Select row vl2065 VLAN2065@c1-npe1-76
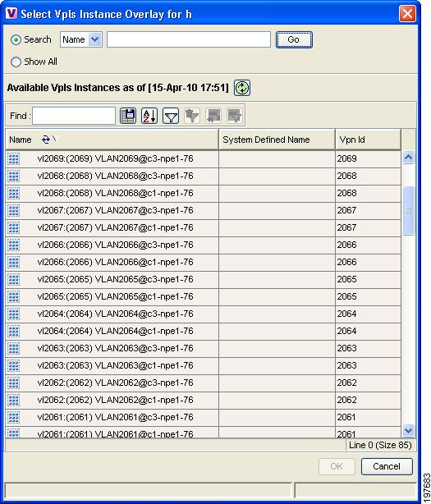Screen dimensions: 431x504 click(203, 296)
